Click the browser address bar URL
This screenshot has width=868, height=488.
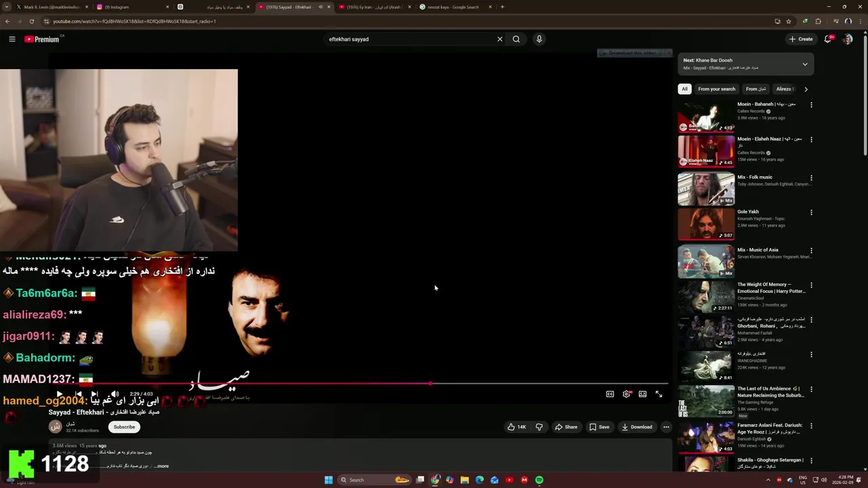click(x=134, y=21)
